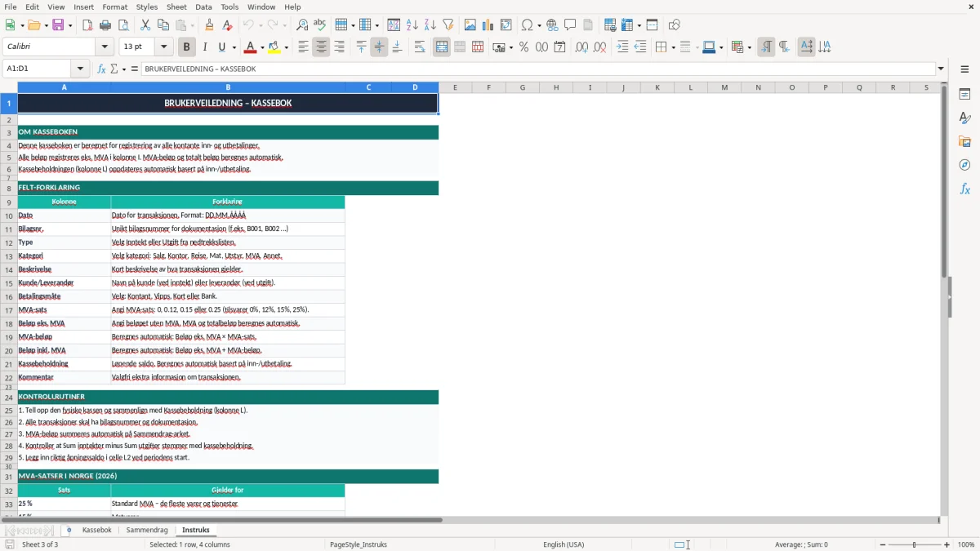The image size is (980, 551).
Task: Insert special character Omega icon
Action: (527, 25)
